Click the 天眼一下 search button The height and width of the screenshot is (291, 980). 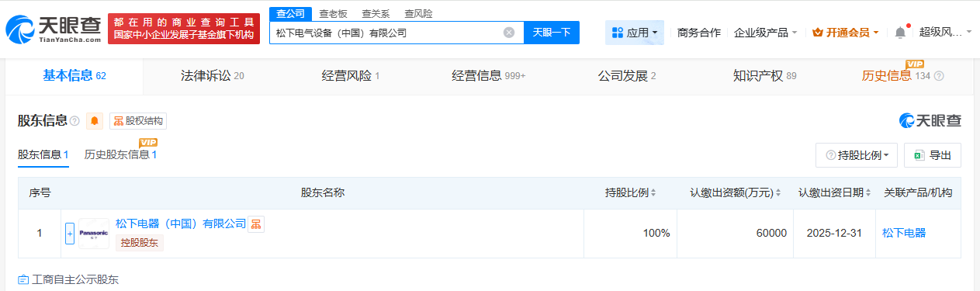tap(552, 33)
